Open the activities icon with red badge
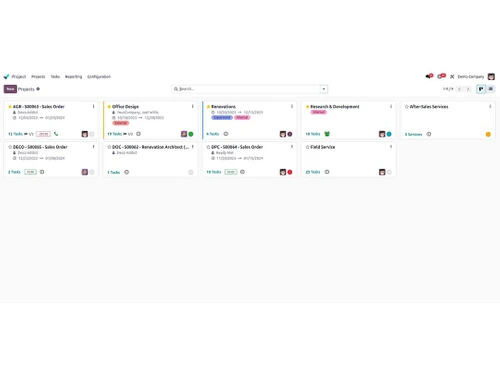Viewport: 500px width, 375px height. coord(442,76)
